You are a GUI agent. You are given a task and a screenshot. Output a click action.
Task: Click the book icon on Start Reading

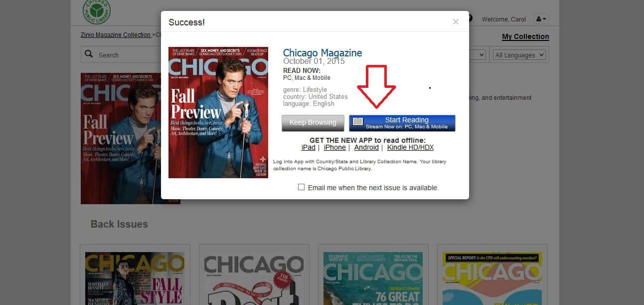click(x=358, y=122)
